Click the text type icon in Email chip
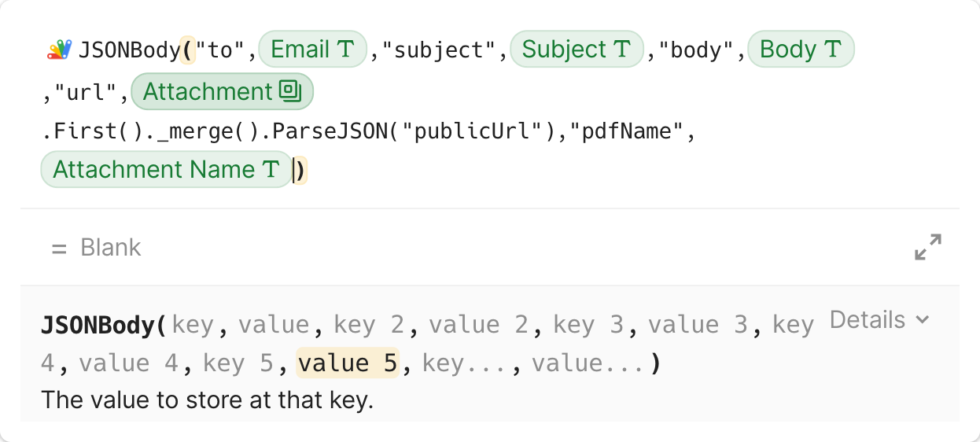Screen dimensions: 980x442 point(344,50)
